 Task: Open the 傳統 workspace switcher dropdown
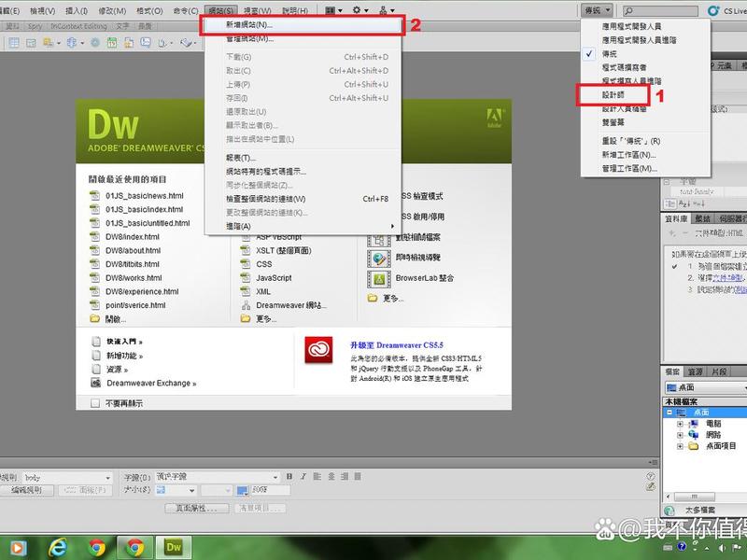coord(597,10)
